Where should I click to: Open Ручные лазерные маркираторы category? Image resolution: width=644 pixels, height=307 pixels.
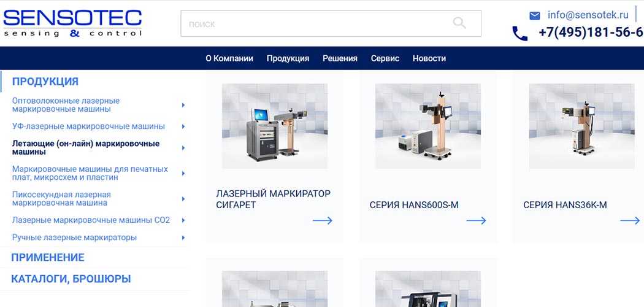[x=74, y=237]
